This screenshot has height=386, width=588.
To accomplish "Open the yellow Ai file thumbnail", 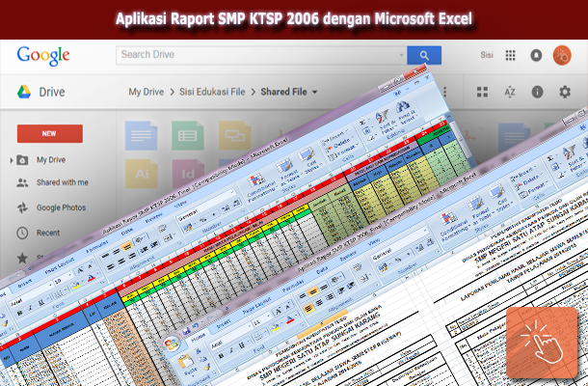I will click(x=142, y=174).
